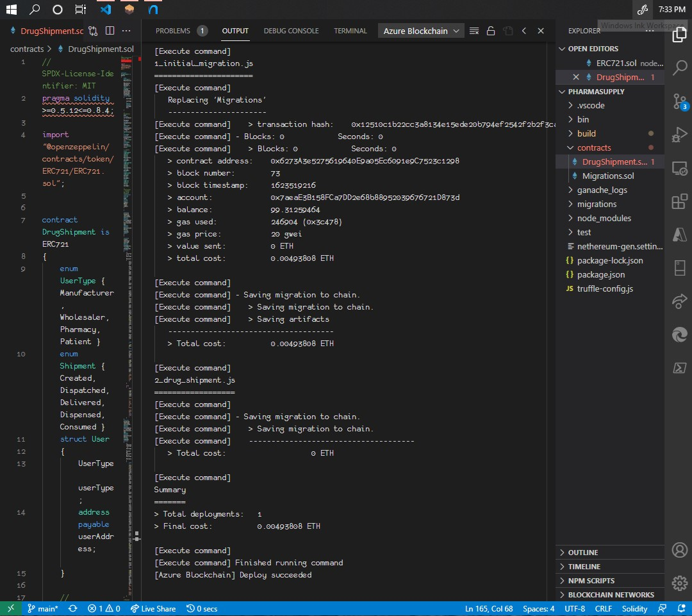Open Source Control view in activity bar

[x=679, y=101]
